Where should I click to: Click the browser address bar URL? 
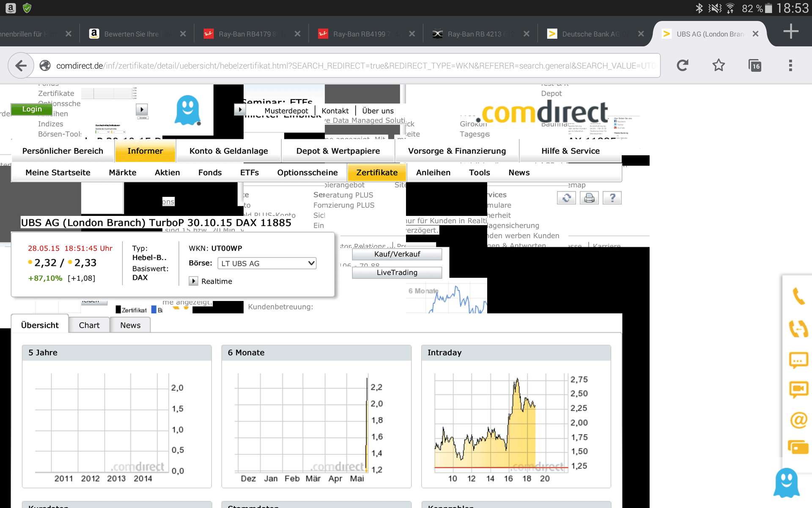tap(355, 66)
